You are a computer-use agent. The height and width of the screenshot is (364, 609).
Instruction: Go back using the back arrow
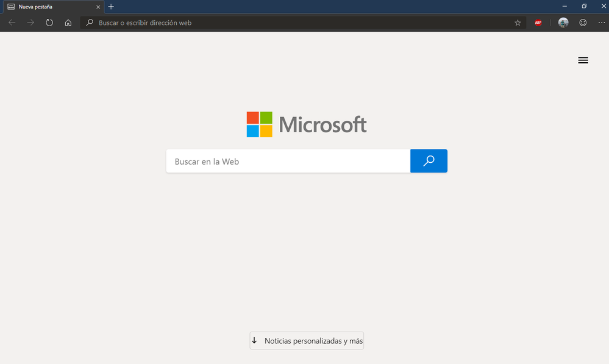click(x=12, y=23)
